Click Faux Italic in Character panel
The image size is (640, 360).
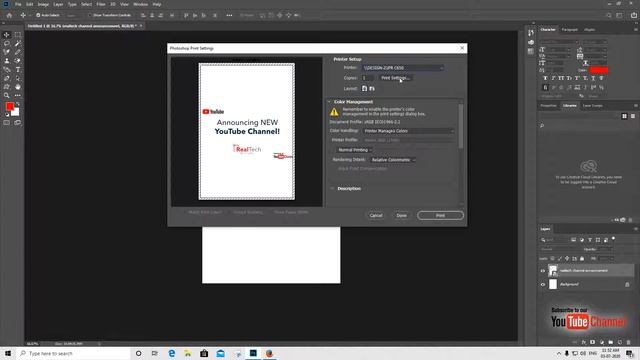pyautogui.click(x=553, y=78)
